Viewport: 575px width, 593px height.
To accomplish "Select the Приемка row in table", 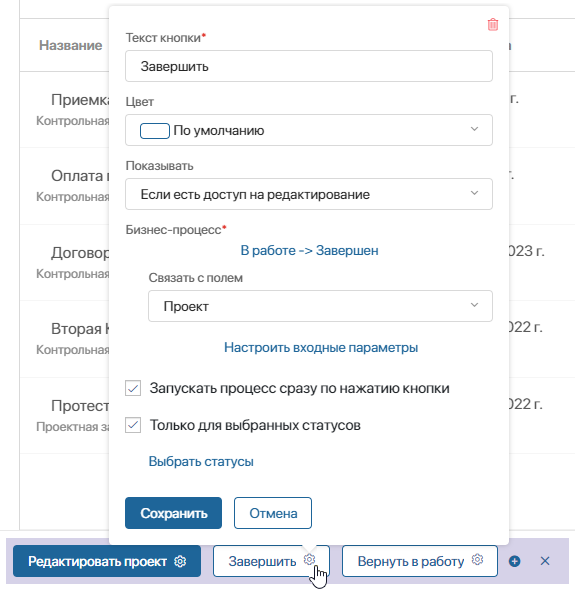I will [64, 109].
